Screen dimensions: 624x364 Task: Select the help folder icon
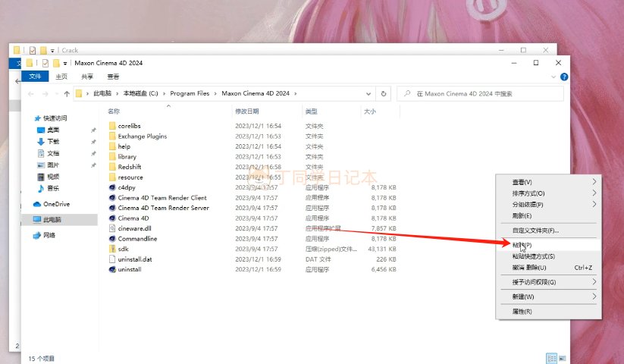pyautogui.click(x=112, y=146)
